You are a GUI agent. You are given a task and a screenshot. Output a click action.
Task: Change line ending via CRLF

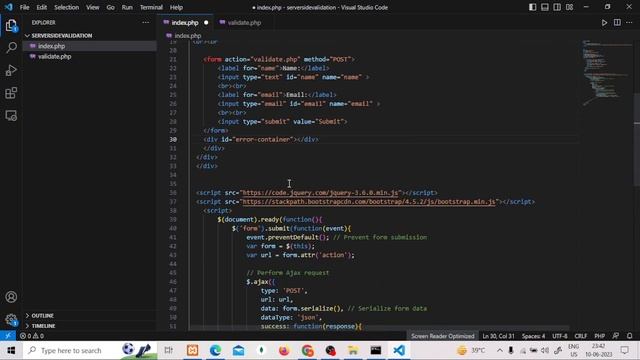click(581, 336)
